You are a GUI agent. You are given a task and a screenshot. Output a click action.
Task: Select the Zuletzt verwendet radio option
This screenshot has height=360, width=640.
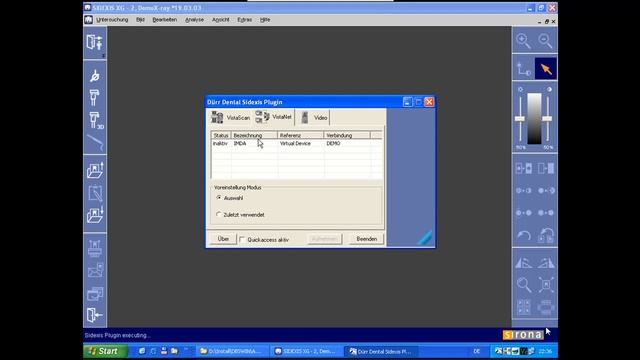[x=219, y=214]
